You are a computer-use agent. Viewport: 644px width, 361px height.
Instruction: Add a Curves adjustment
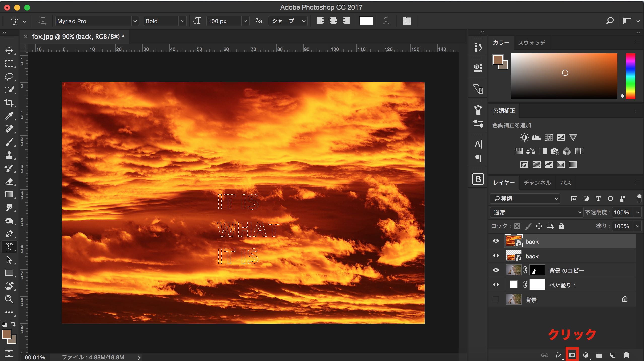point(549,137)
